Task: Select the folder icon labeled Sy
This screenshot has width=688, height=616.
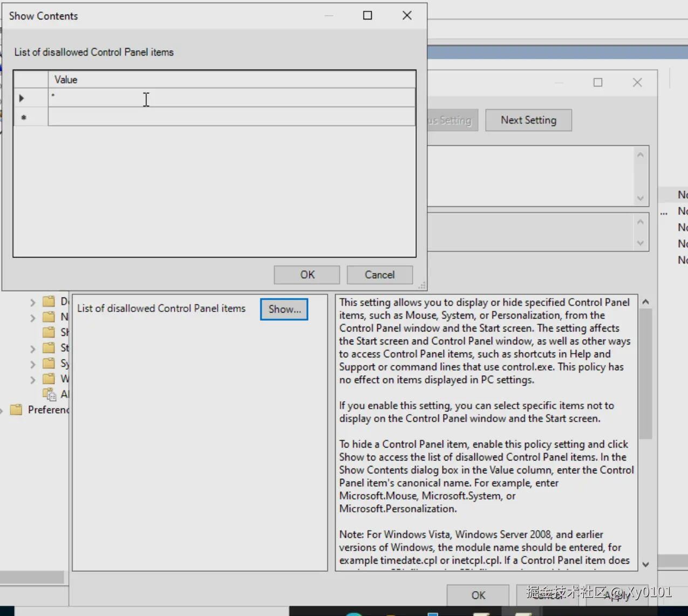Action: [49, 363]
